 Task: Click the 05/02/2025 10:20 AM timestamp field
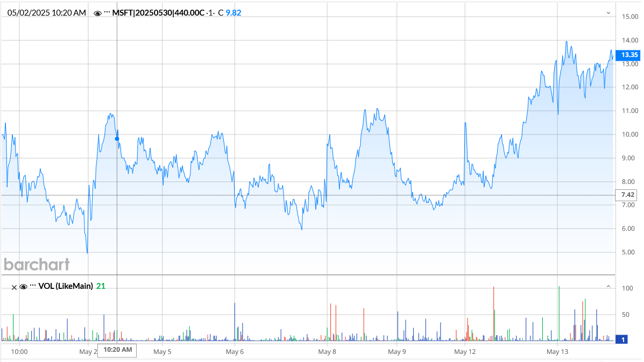46,11
